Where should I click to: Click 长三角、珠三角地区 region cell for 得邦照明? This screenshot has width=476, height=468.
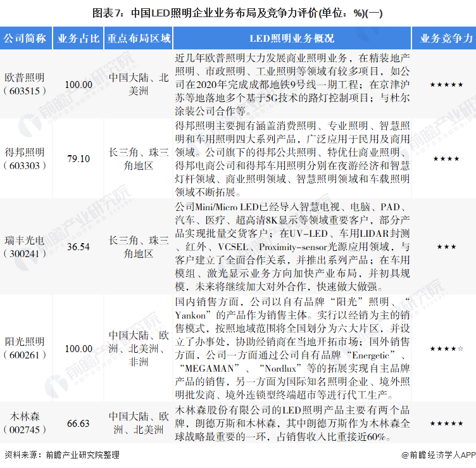point(139,159)
